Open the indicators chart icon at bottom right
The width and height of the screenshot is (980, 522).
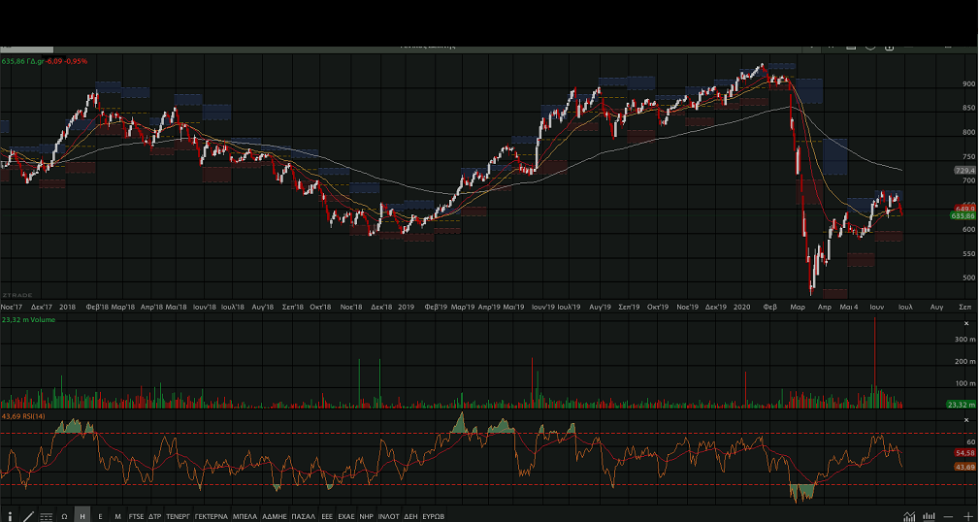909,516
